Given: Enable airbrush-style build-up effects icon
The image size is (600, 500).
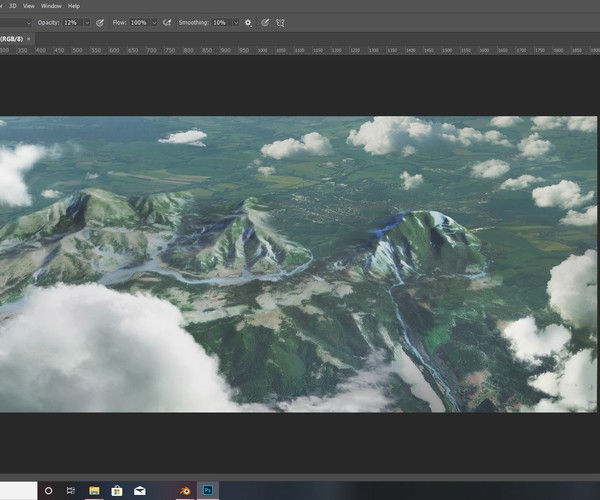Looking at the screenshot, I should (167, 23).
